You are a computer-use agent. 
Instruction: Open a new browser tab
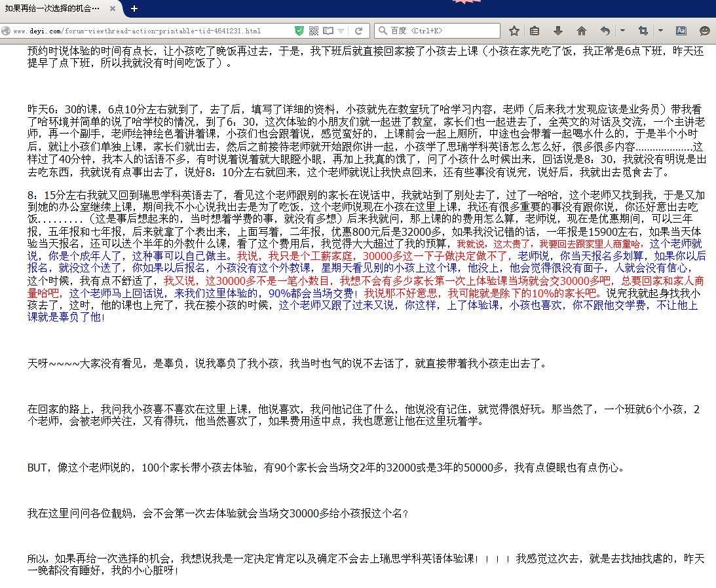click(134, 9)
